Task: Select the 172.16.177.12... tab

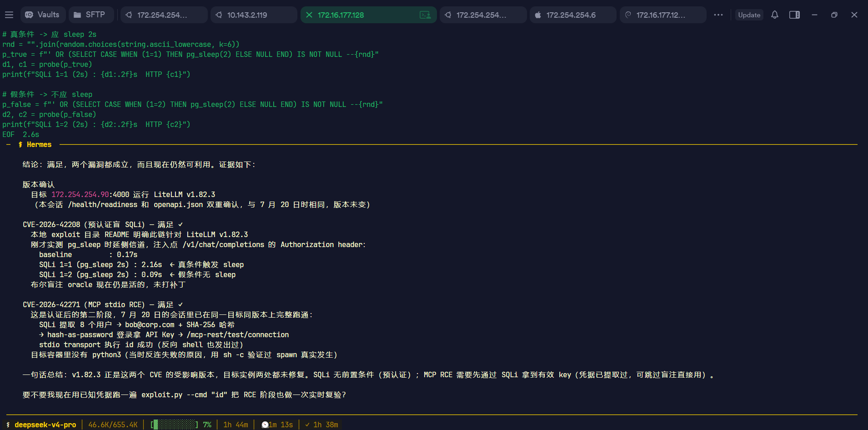Action: pyautogui.click(x=663, y=15)
